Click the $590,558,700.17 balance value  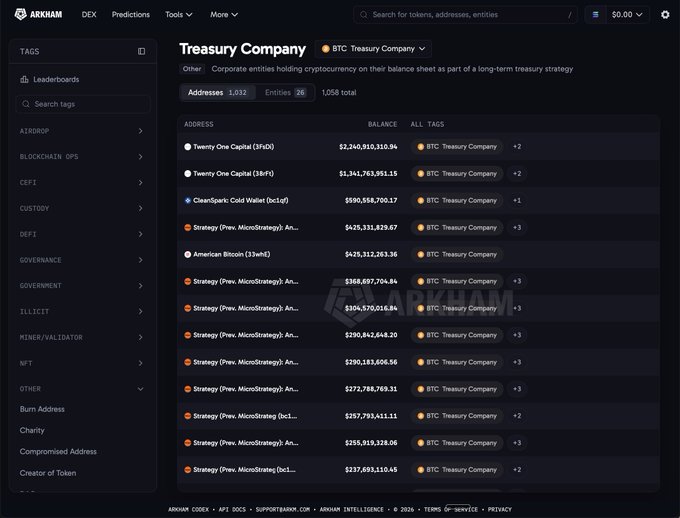point(371,200)
